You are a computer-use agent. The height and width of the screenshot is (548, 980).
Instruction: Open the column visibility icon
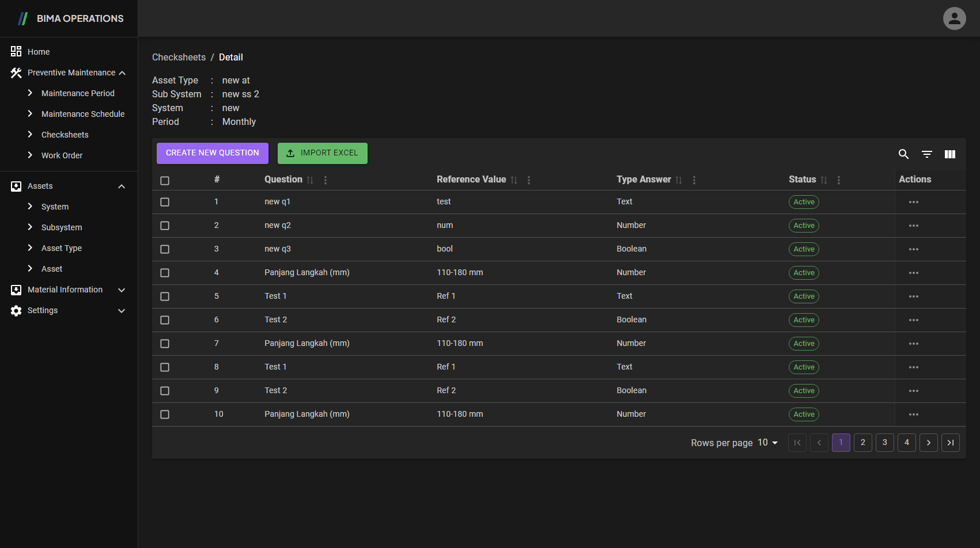tap(949, 154)
